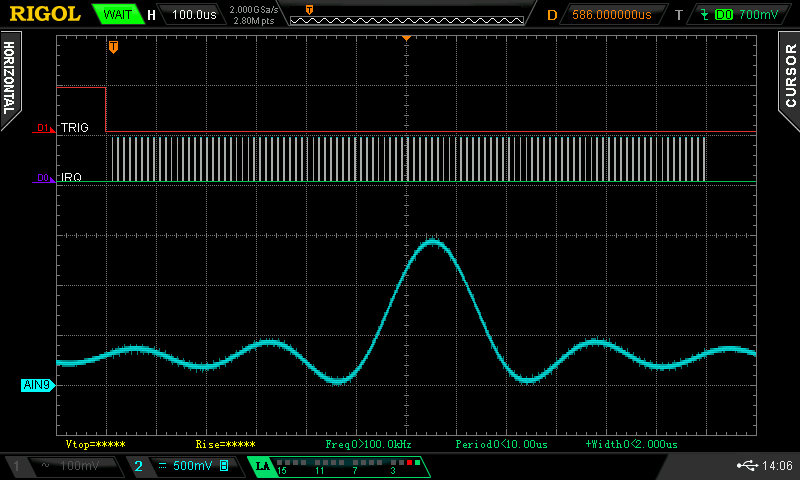Click the D delay label
The image size is (800, 480).
coord(552,15)
